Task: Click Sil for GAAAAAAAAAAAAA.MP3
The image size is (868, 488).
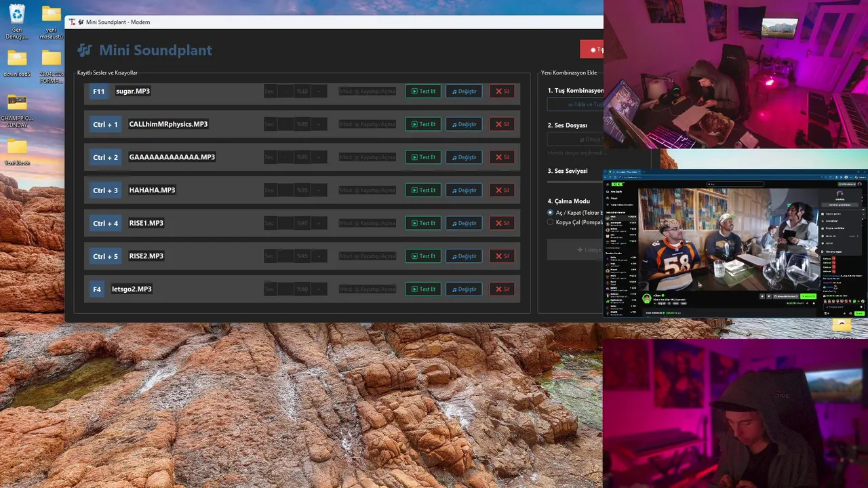Action: pyautogui.click(x=502, y=157)
